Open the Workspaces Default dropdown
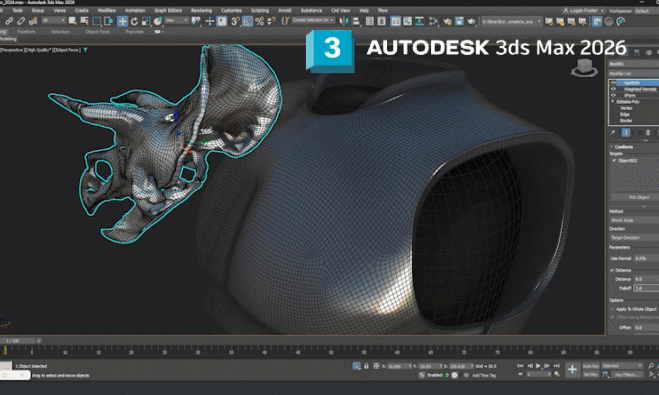The height and width of the screenshot is (395, 659). [x=646, y=11]
